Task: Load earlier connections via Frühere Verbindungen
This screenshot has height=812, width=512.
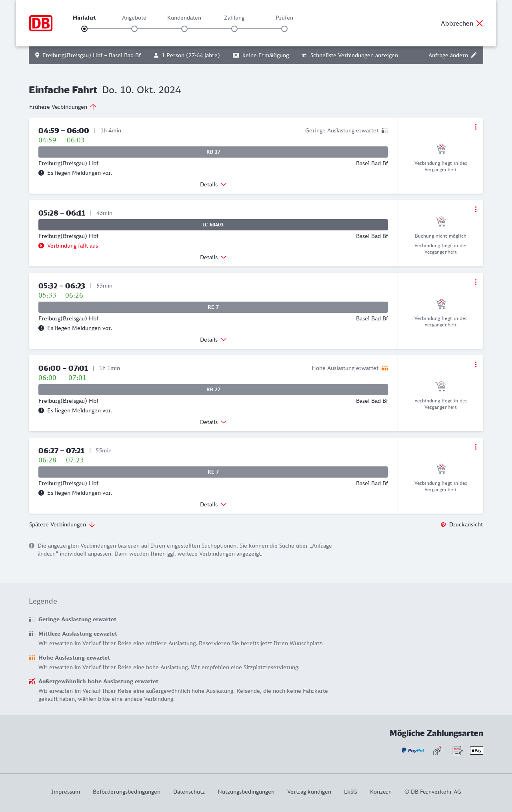Action: point(62,107)
